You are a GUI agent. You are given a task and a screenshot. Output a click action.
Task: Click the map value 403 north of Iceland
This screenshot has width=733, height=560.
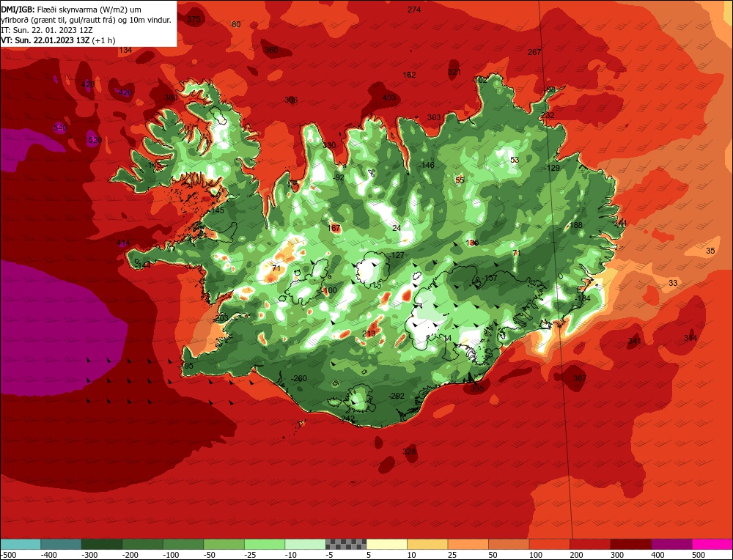point(389,97)
